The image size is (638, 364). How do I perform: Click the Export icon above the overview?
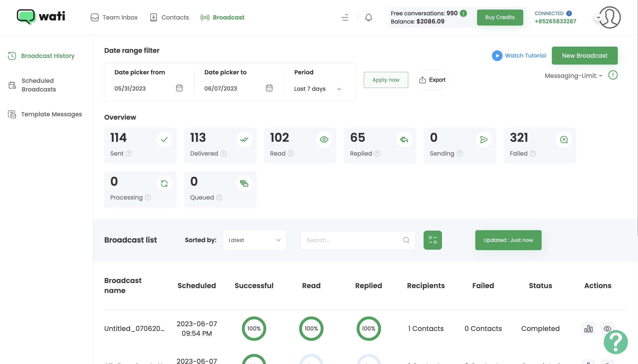click(x=422, y=79)
